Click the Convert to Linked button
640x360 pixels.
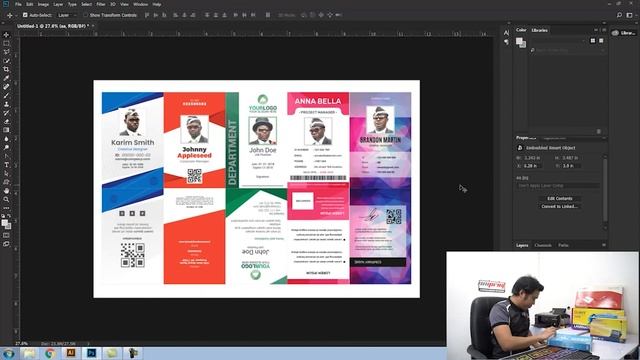click(x=560, y=207)
